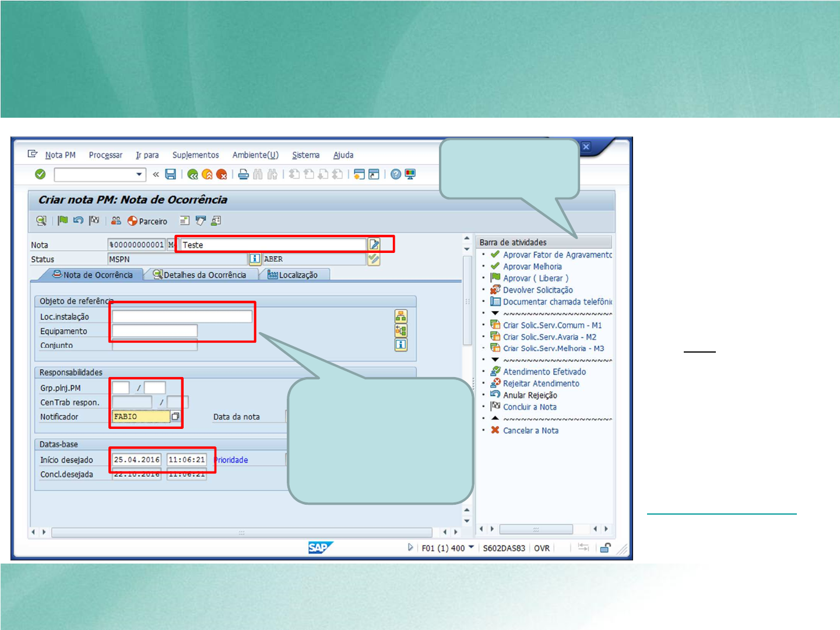This screenshot has width=840, height=630.
Task: Click Criar Solic.Serv.Avaria - M2
Action: coord(550,337)
